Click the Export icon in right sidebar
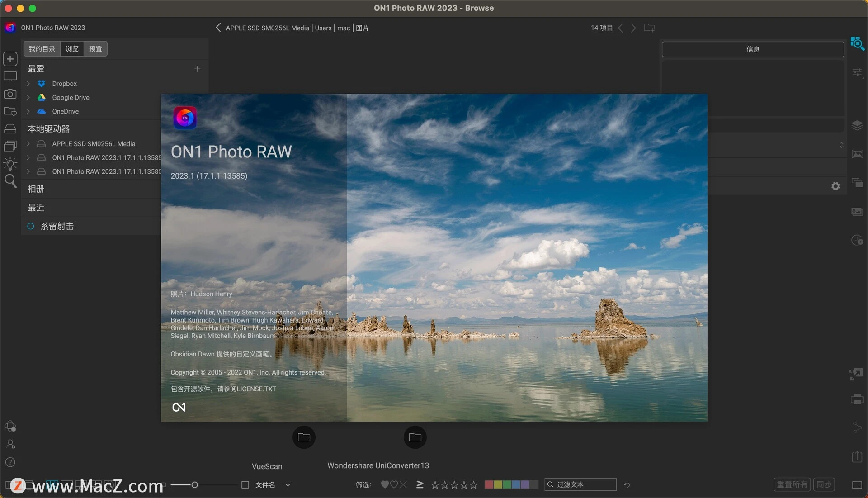The image size is (868, 498). coord(857,456)
